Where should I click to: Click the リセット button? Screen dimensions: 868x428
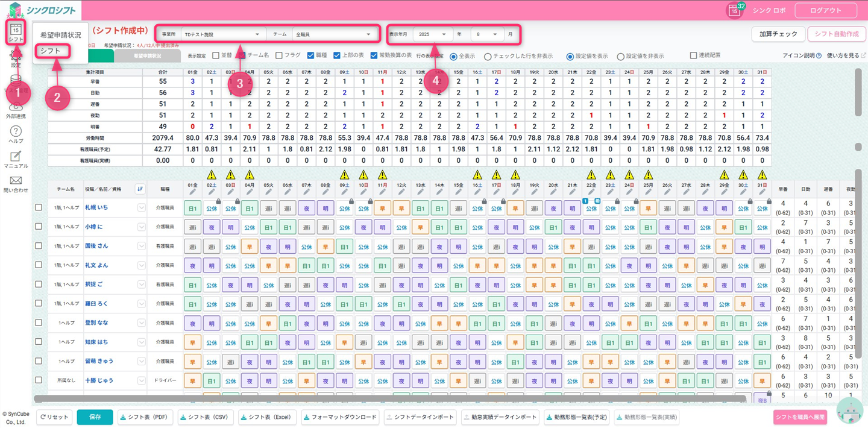54,417
